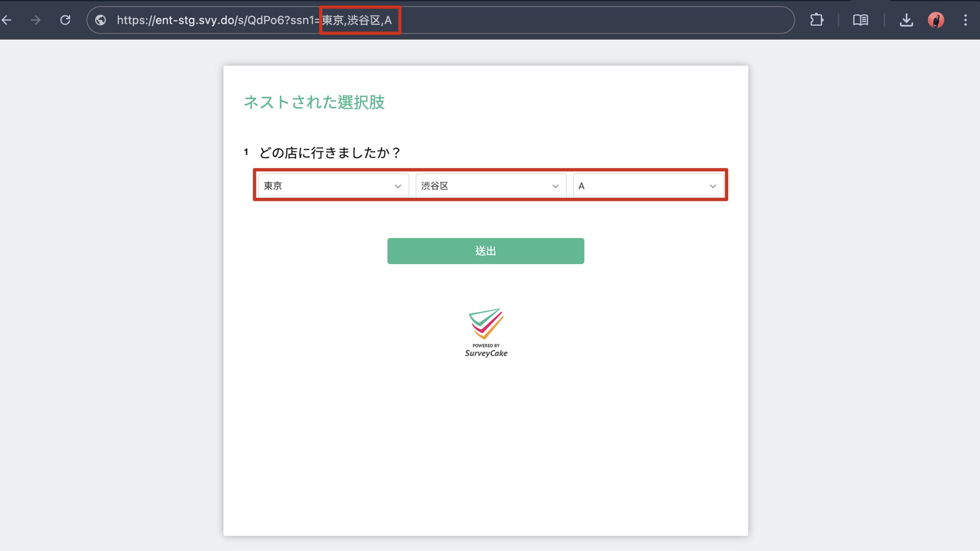Open the downloads icon in toolbar

(906, 20)
